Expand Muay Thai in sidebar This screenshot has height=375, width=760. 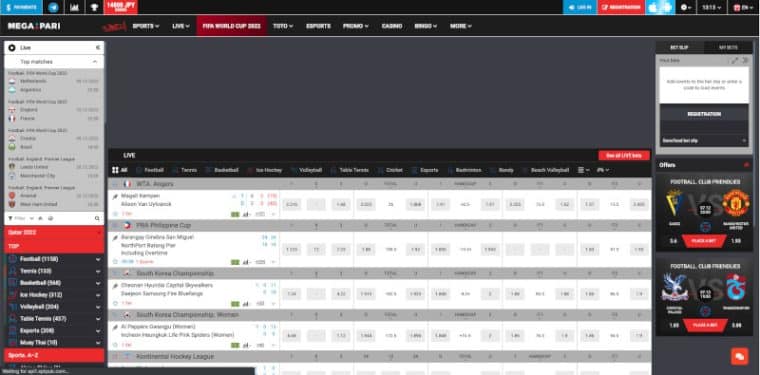(x=54, y=343)
